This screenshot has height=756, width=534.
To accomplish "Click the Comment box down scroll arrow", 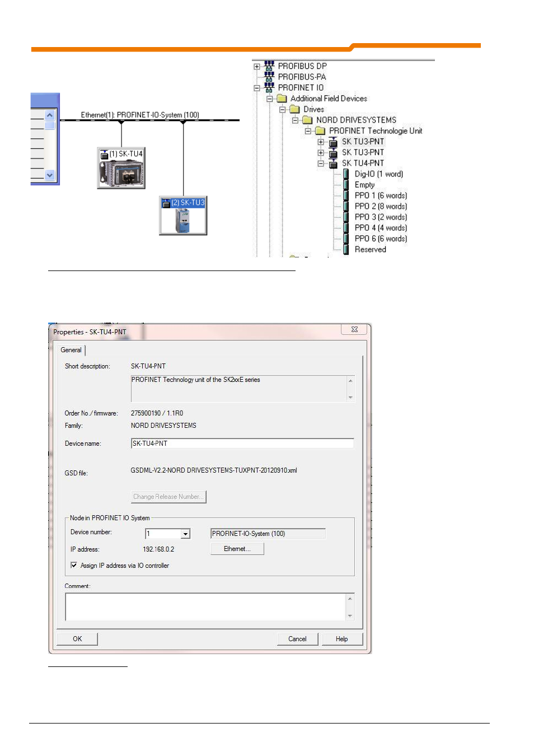I will click(350, 615).
